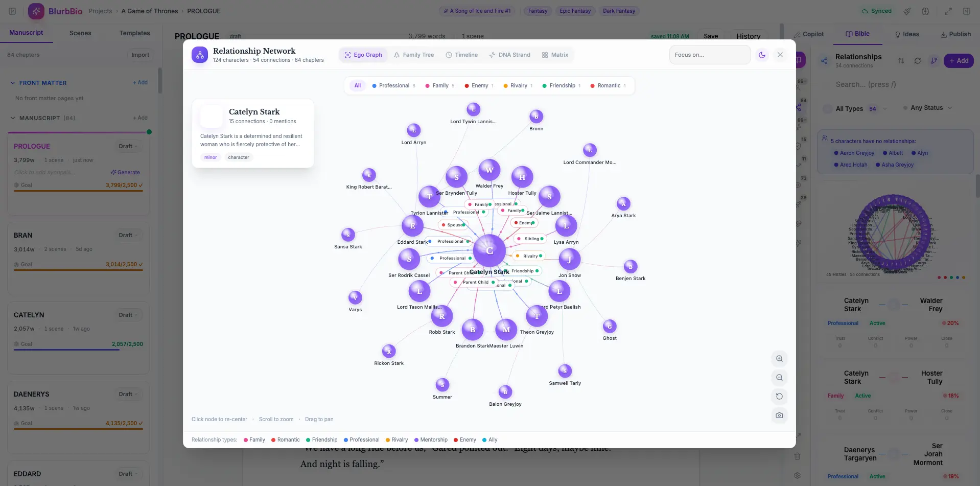The image size is (980, 486).
Task: Sort relationships with the up-down arrows
Action: coord(901,61)
